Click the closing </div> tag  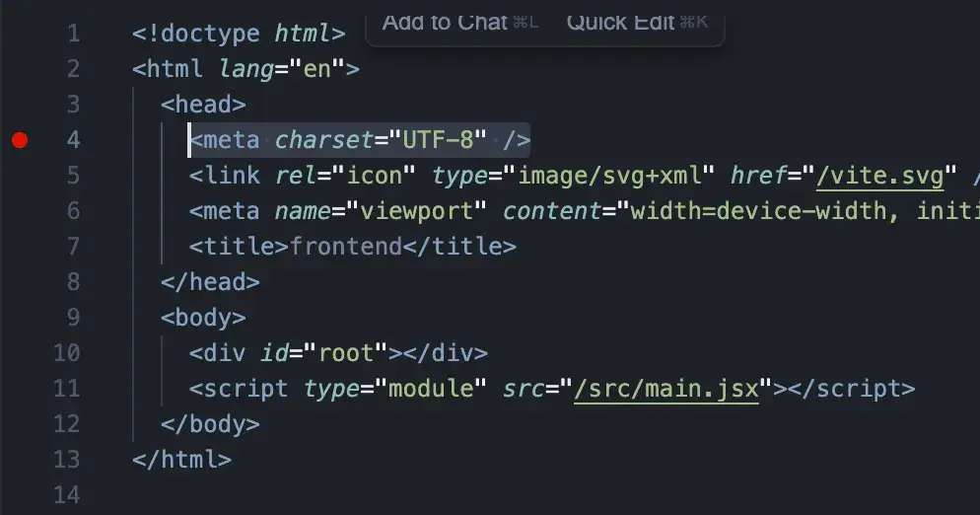pyautogui.click(x=445, y=353)
